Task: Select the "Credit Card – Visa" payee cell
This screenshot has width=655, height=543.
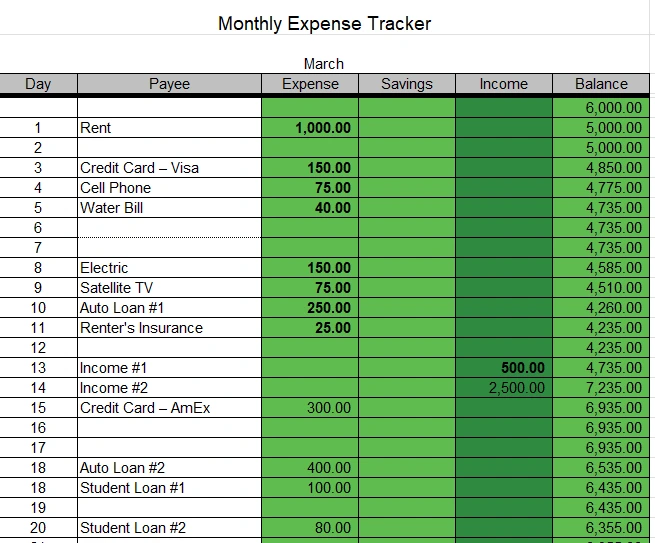Action: tap(170, 168)
